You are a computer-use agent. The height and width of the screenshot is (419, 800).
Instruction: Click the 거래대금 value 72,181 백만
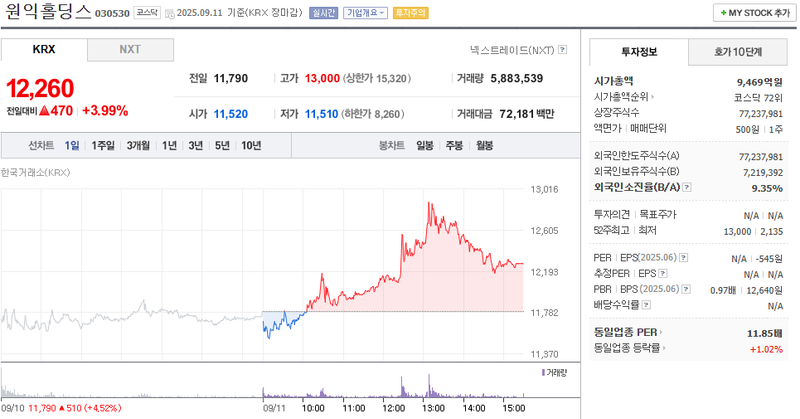coord(527,114)
